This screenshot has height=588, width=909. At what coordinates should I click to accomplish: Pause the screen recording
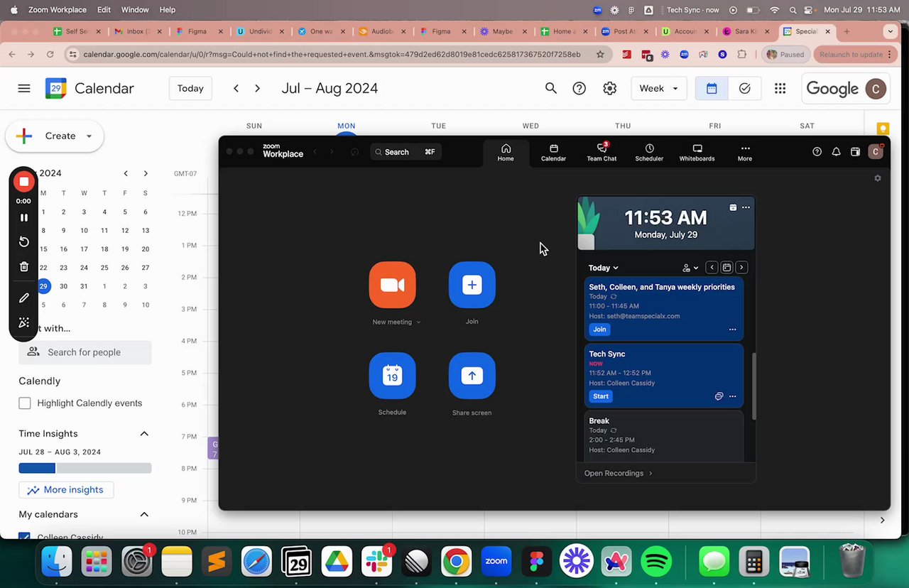click(x=24, y=217)
